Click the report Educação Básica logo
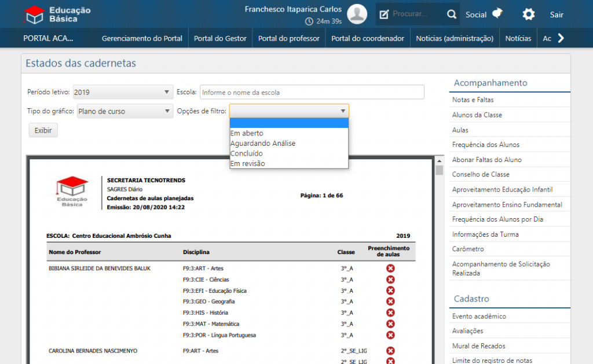 pos(72,192)
